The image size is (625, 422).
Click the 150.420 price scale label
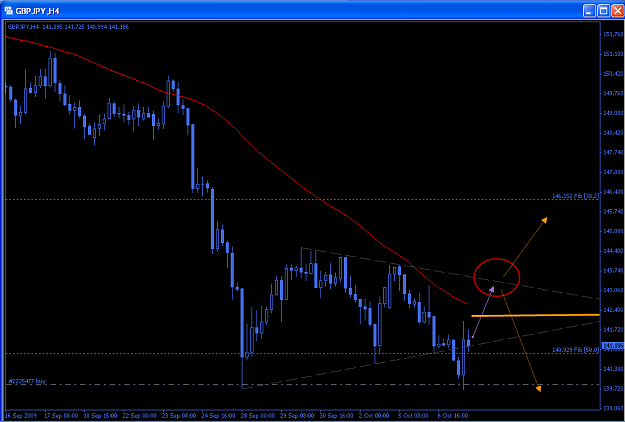613,74
